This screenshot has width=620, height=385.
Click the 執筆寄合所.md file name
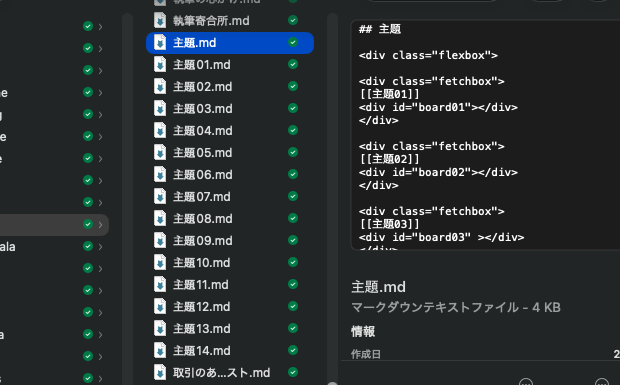click(x=211, y=21)
